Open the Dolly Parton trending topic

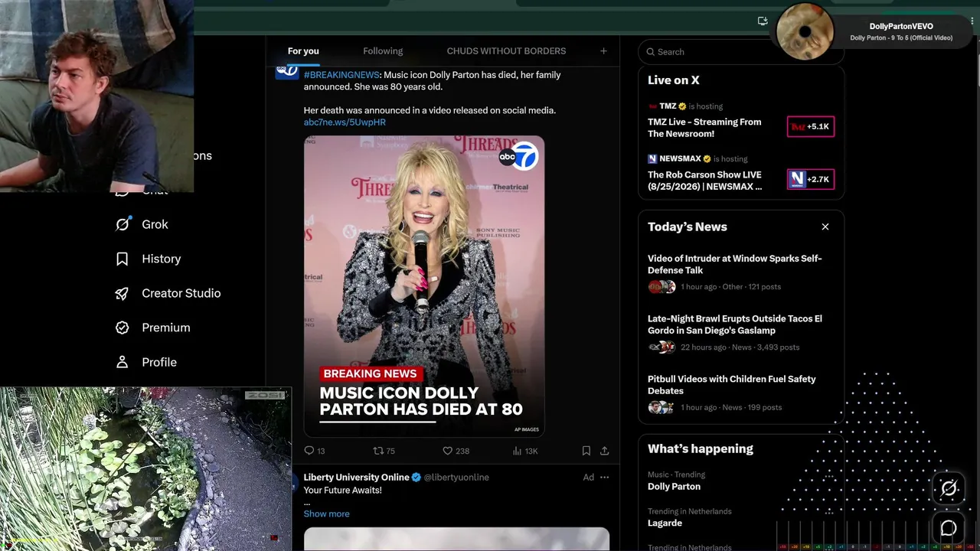(x=674, y=487)
